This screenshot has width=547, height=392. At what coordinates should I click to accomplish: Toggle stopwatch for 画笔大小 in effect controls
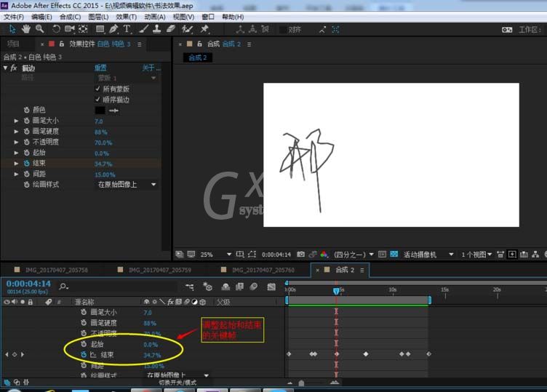coord(26,121)
